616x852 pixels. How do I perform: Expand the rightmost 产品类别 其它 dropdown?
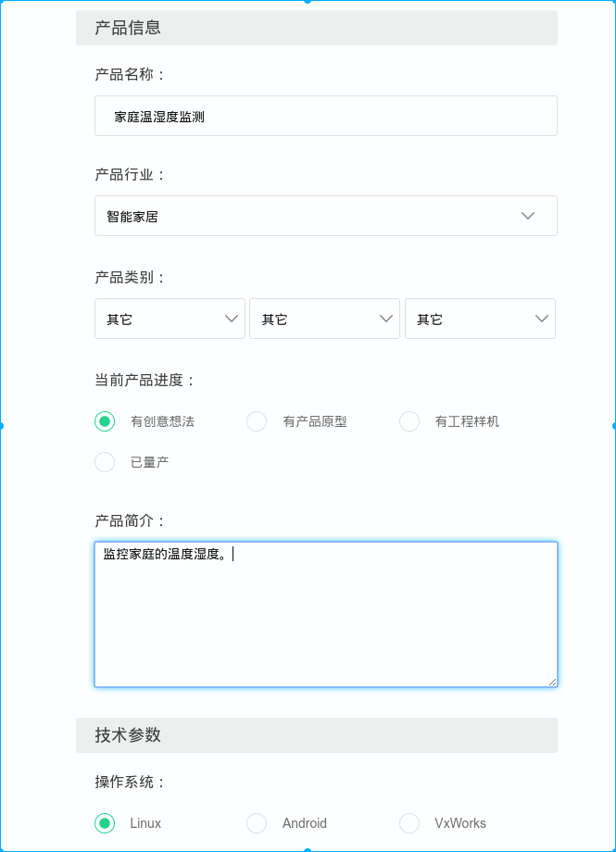point(480,319)
